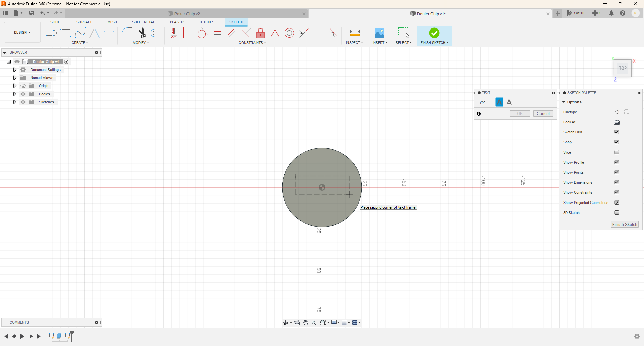The image size is (644, 346).
Task: Open the SHEET METAL tab
Action: pyautogui.click(x=143, y=22)
